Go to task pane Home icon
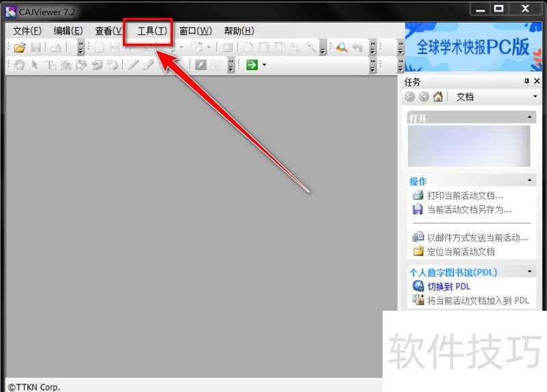Viewport: 547px width, 392px height. pos(438,97)
